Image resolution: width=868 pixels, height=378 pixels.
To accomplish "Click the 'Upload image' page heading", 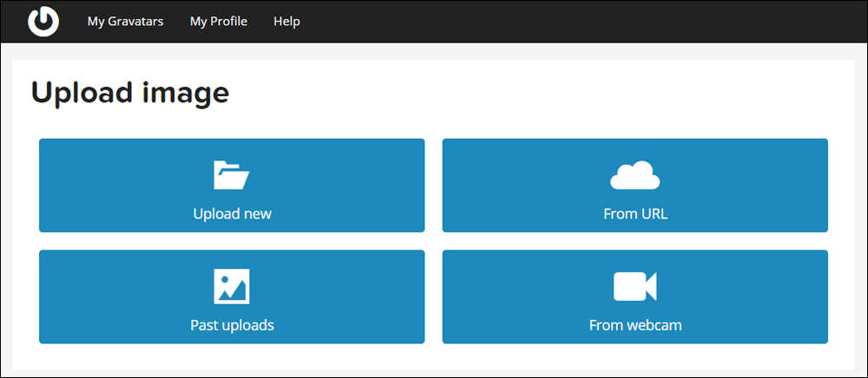I will (x=130, y=93).
